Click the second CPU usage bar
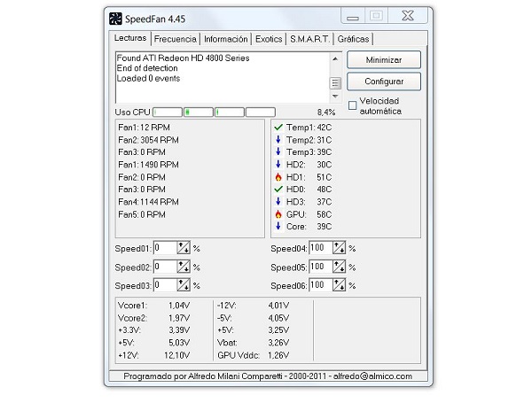 coord(199,112)
